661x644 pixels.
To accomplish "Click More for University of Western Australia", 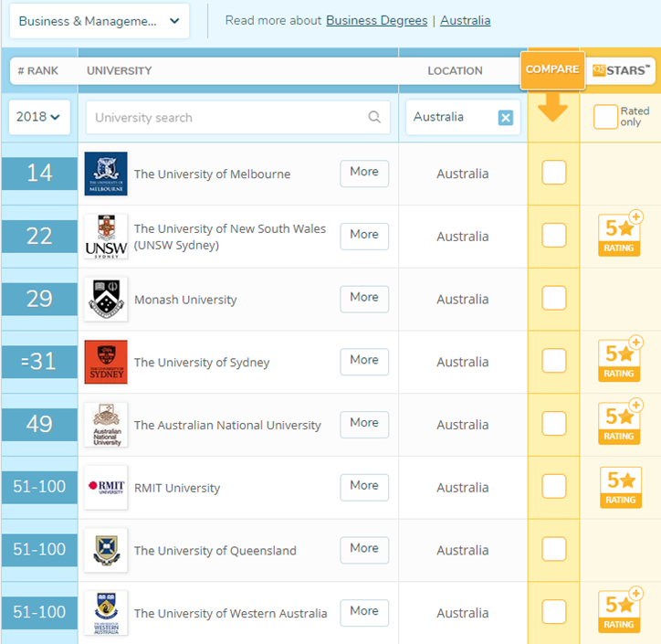I will [364, 613].
